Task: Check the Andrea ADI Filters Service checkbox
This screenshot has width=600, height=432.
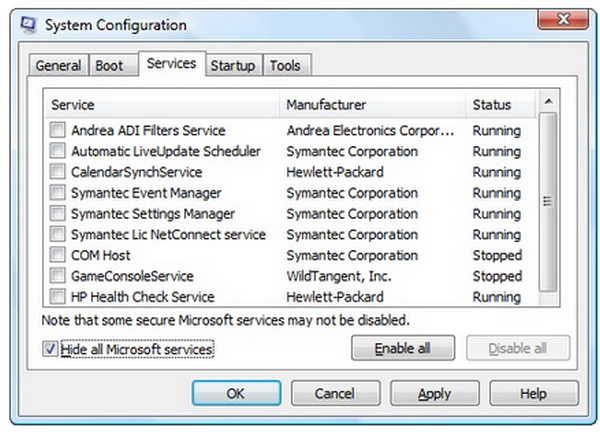Action: tap(58, 131)
